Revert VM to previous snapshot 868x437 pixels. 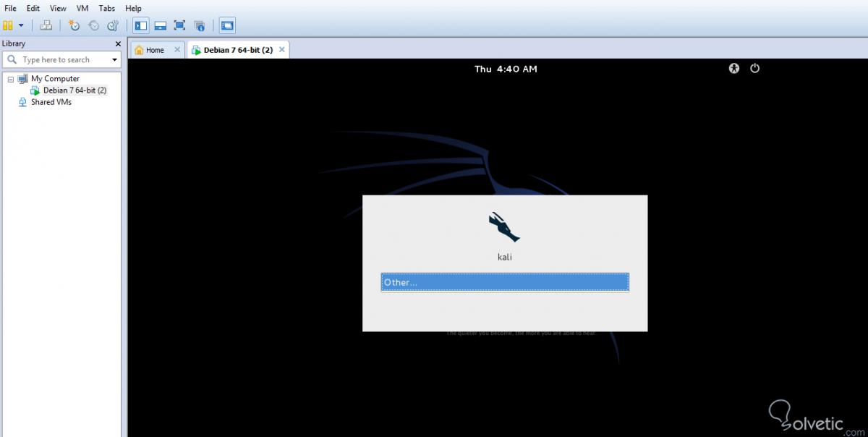click(x=93, y=25)
